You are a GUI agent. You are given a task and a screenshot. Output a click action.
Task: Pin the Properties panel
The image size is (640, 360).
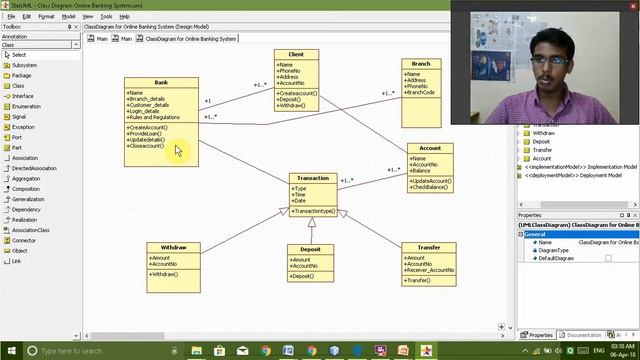[628, 215]
